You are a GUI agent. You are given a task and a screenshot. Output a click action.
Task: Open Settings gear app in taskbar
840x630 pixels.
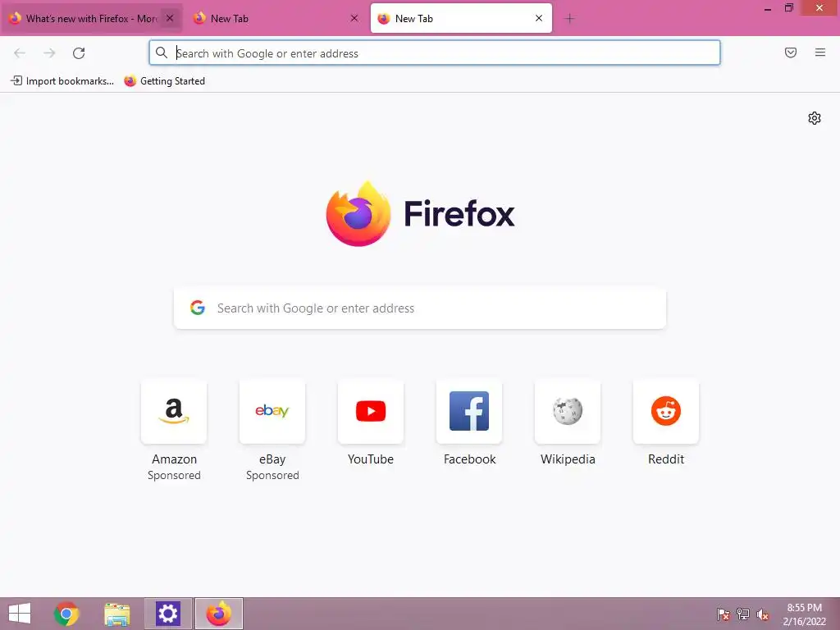tap(167, 614)
